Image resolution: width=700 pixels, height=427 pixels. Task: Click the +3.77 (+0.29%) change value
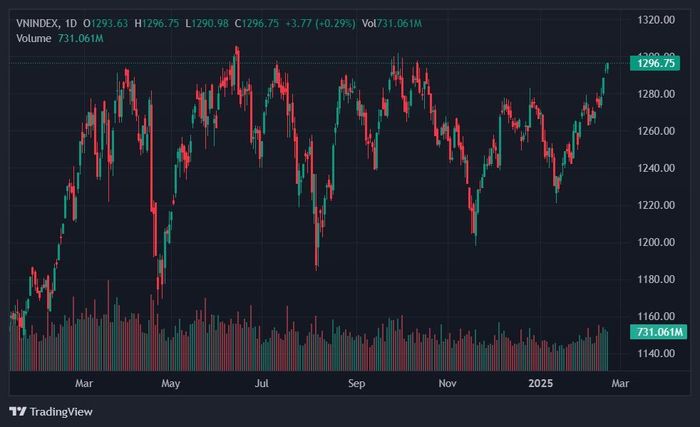pyautogui.click(x=321, y=23)
